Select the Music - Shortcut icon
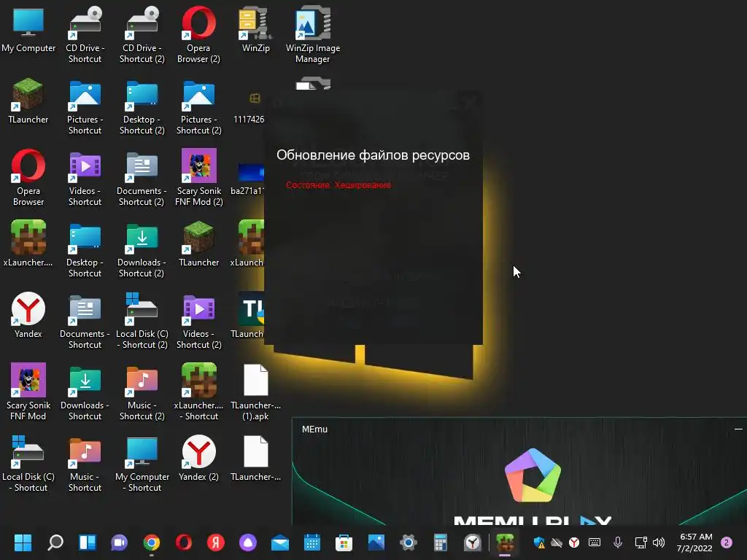 pos(85,463)
